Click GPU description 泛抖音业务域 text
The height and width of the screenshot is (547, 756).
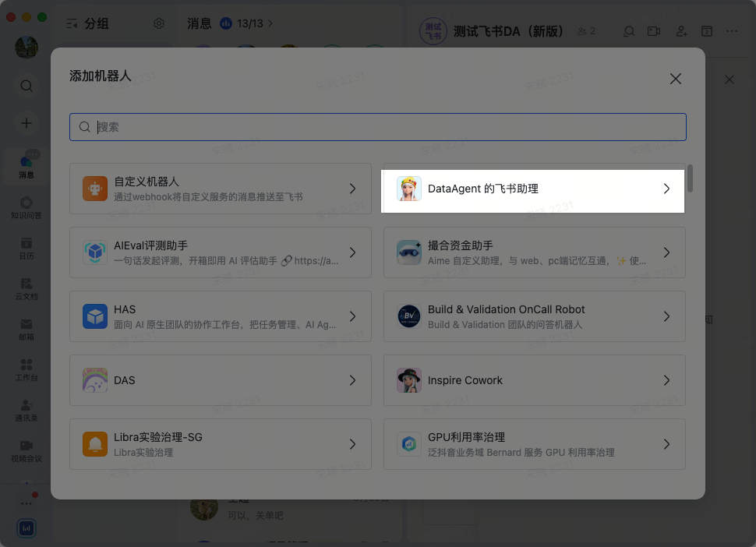pos(521,453)
